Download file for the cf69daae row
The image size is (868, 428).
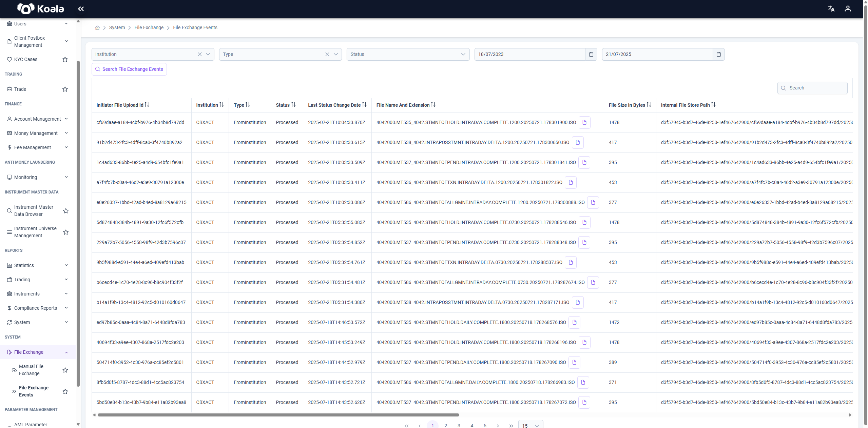(584, 122)
